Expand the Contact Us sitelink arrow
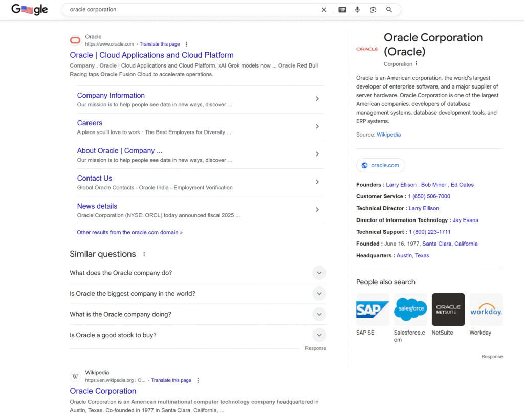This screenshot has width=524, height=420. [x=317, y=182]
